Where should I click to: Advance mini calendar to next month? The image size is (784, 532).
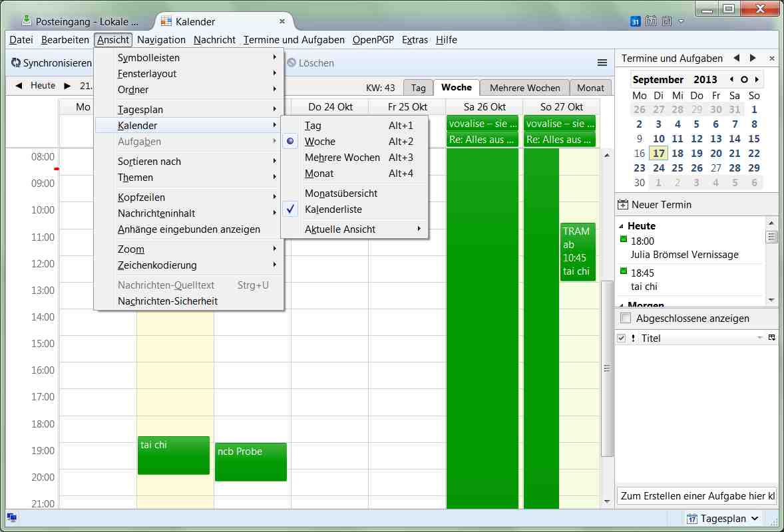click(757, 80)
